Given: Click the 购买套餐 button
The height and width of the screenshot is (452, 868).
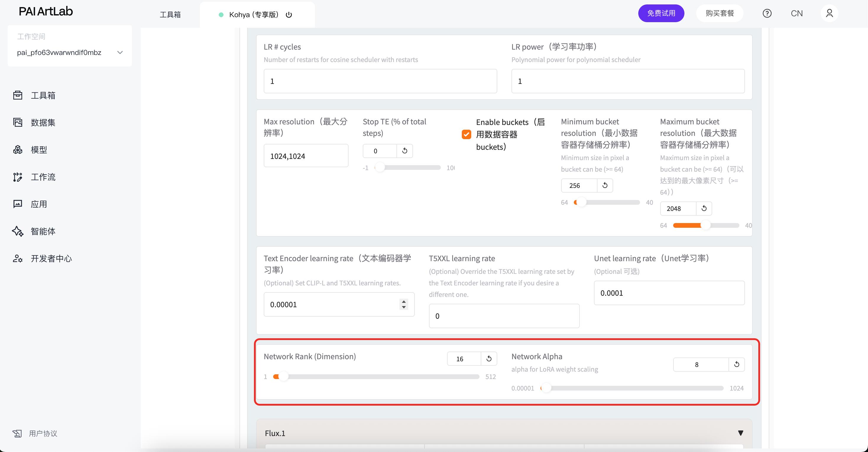Looking at the screenshot, I should click(x=720, y=14).
